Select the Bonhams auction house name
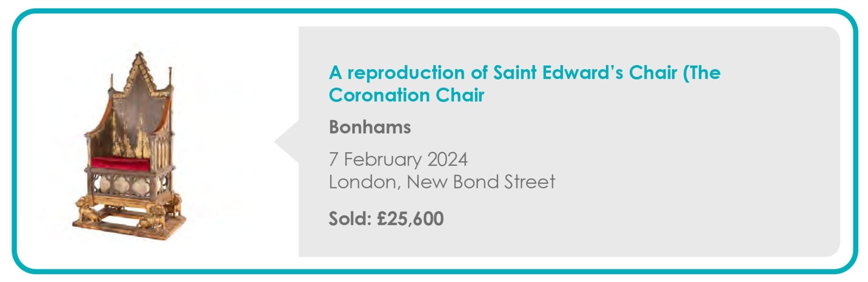The width and height of the screenshot is (868, 282). point(370,127)
